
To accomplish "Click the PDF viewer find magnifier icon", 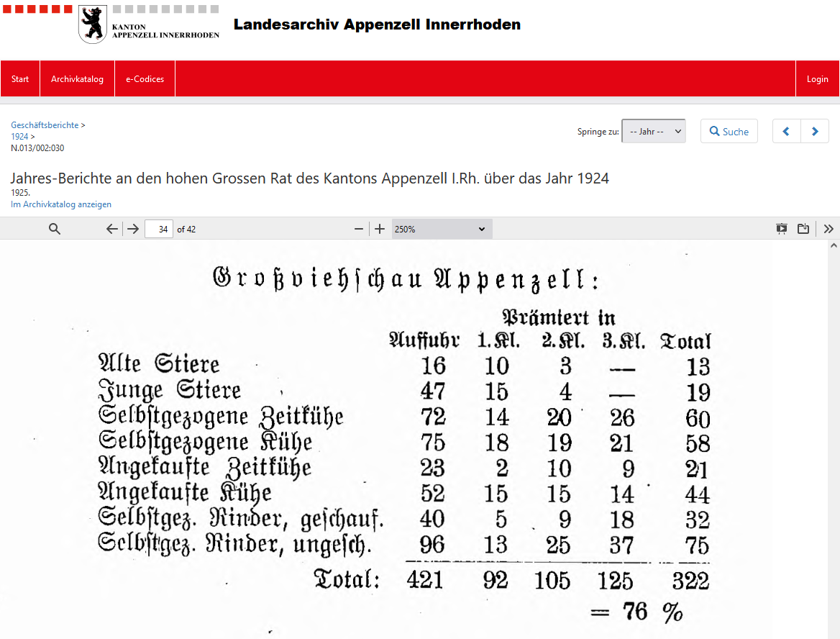I will (55, 229).
